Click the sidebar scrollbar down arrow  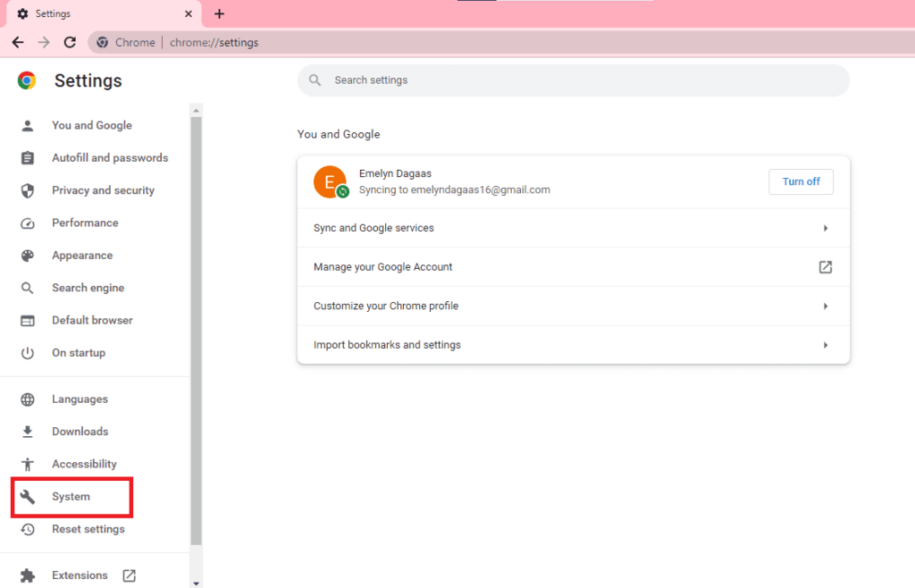click(x=196, y=583)
